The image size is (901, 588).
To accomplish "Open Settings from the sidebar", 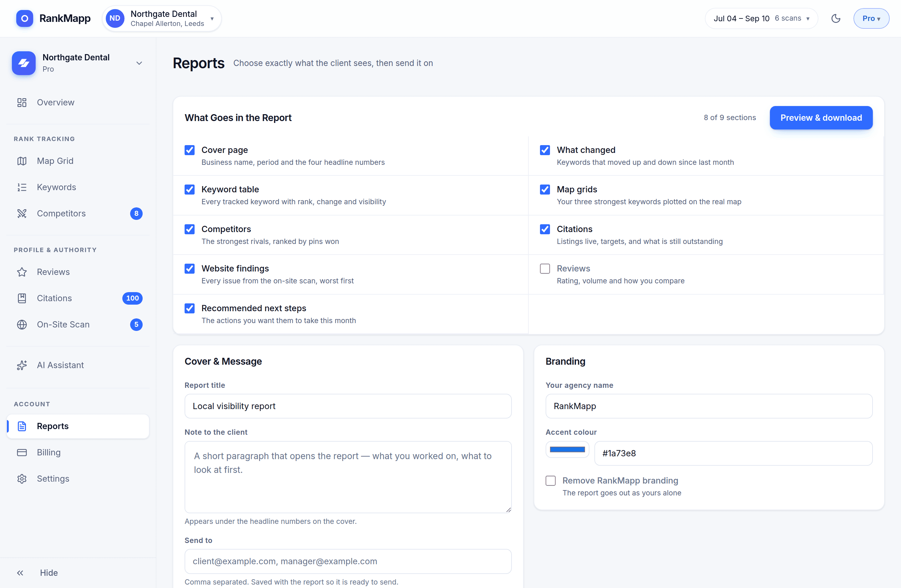I will [78, 479].
